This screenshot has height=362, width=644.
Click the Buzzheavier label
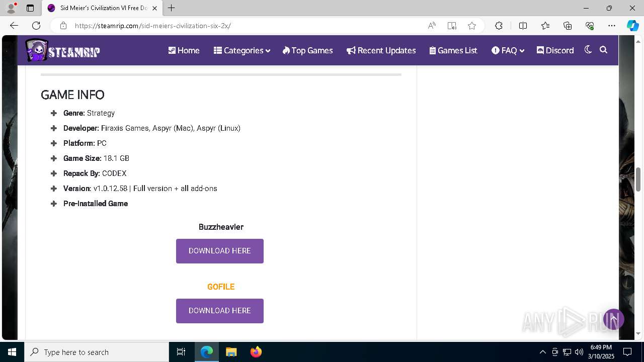click(x=221, y=227)
